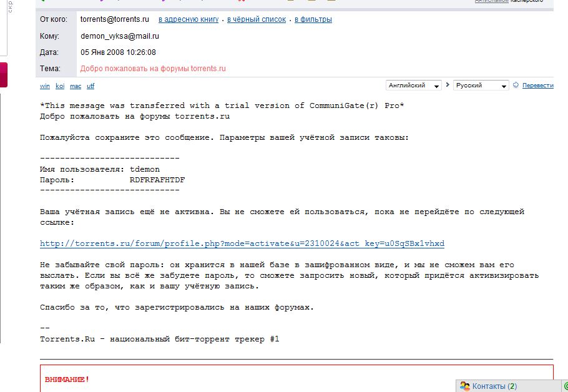The height and width of the screenshot is (392, 568).
Task: Switch encoding to win
Action: point(45,86)
